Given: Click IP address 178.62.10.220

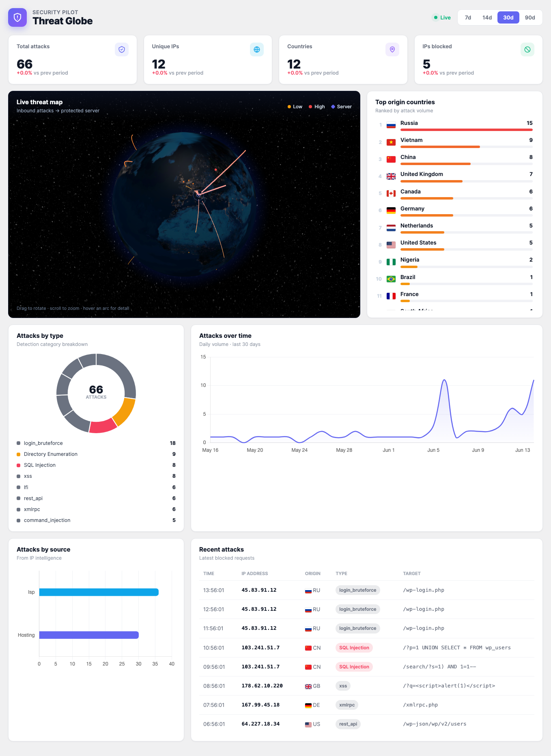Looking at the screenshot, I should [x=262, y=686].
